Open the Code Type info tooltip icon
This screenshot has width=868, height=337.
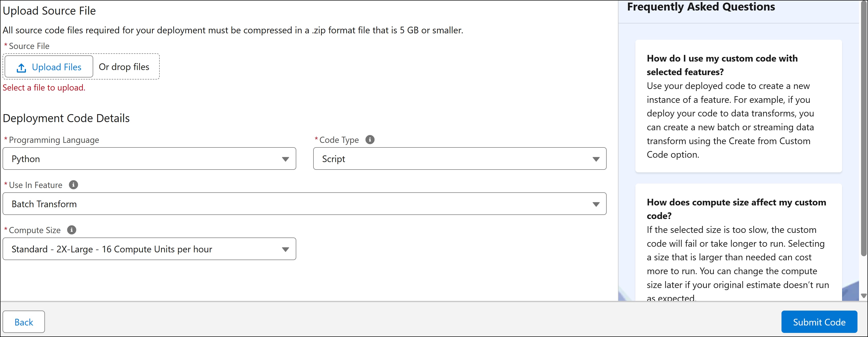coord(370,139)
